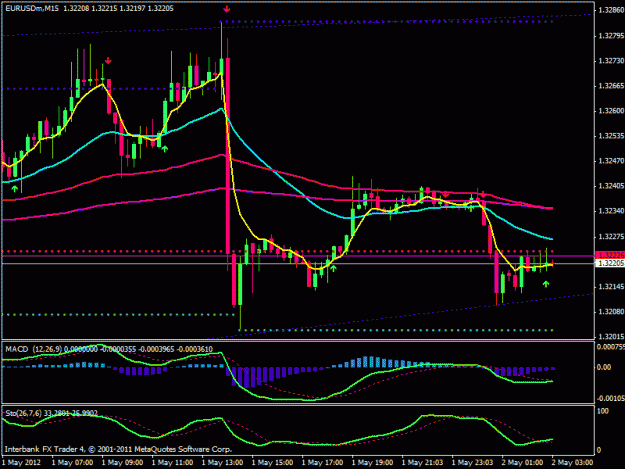Click the 1 May 19:00 time label
Viewport: 625px width, 469px height.
coord(372,463)
